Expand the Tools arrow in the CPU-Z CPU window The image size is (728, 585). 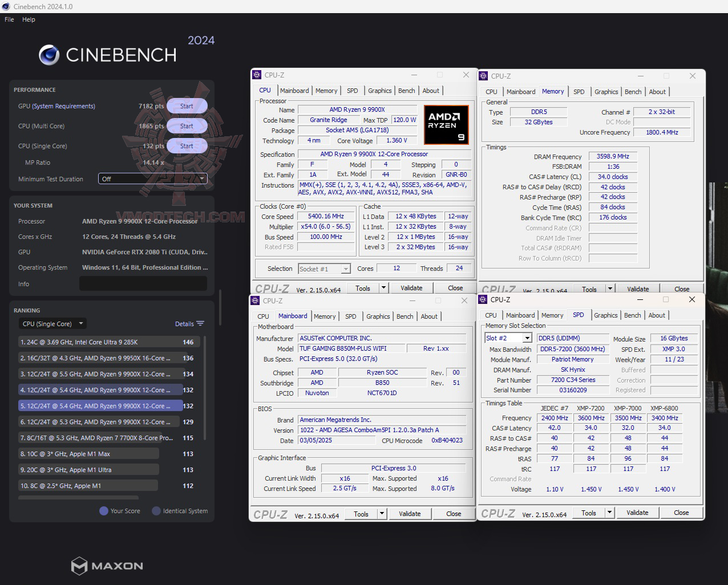(x=384, y=288)
